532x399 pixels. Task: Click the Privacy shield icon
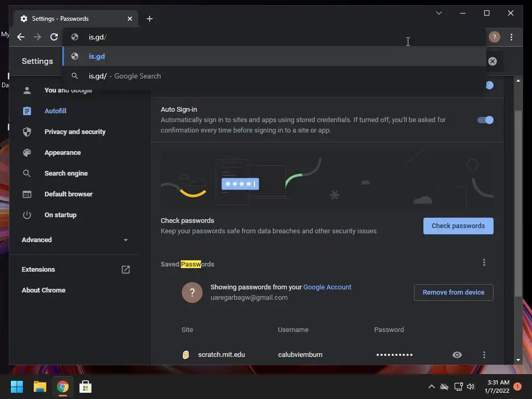point(27,131)
